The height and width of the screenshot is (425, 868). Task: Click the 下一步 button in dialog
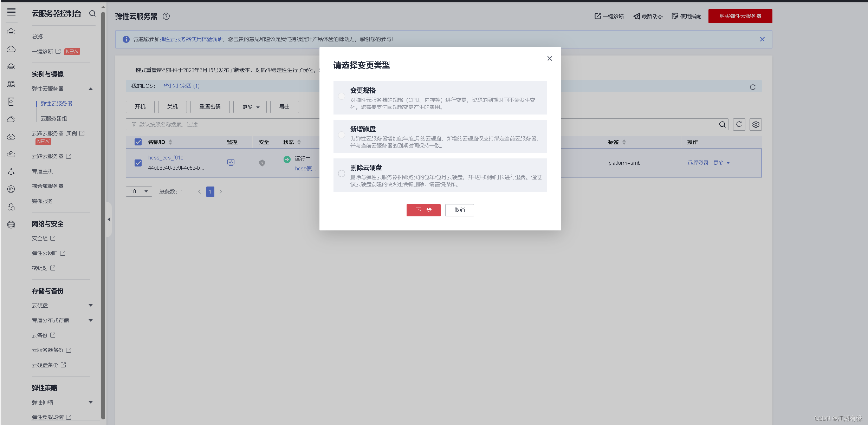[x=423, y=210]
